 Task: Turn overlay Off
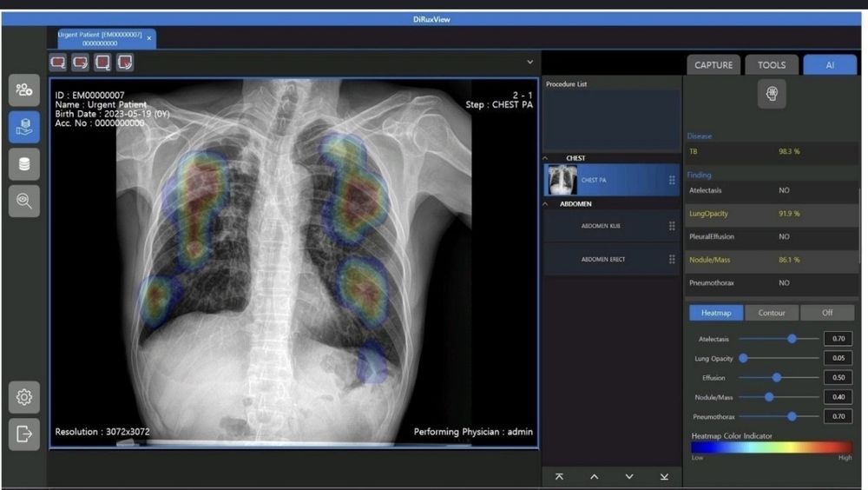tap(827, 313)
